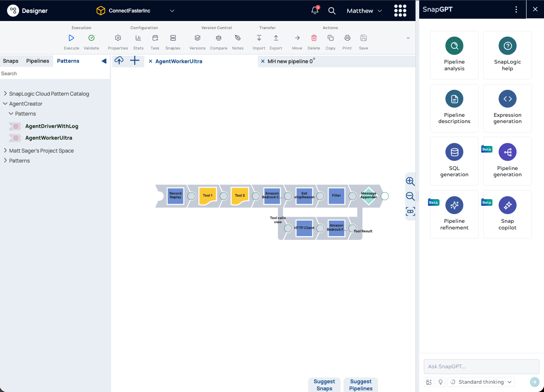Save the pipeline with disk icon
Screen dimensions: 544x392
point(363,38)
